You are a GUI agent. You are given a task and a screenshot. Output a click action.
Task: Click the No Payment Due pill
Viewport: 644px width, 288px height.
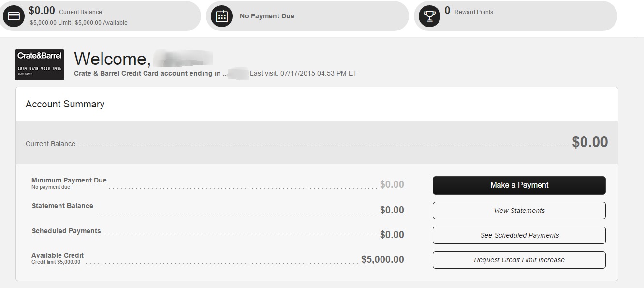307,16
